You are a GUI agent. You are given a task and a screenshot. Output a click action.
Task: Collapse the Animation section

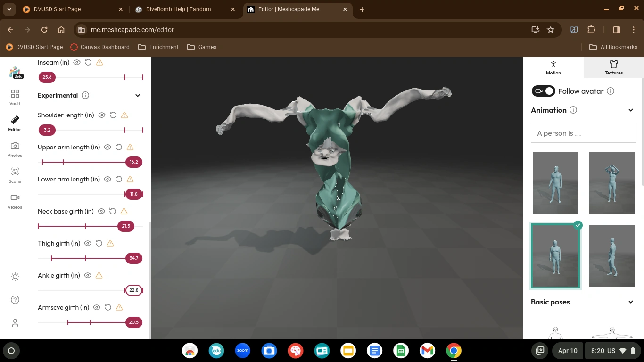[x=631, y=110]
